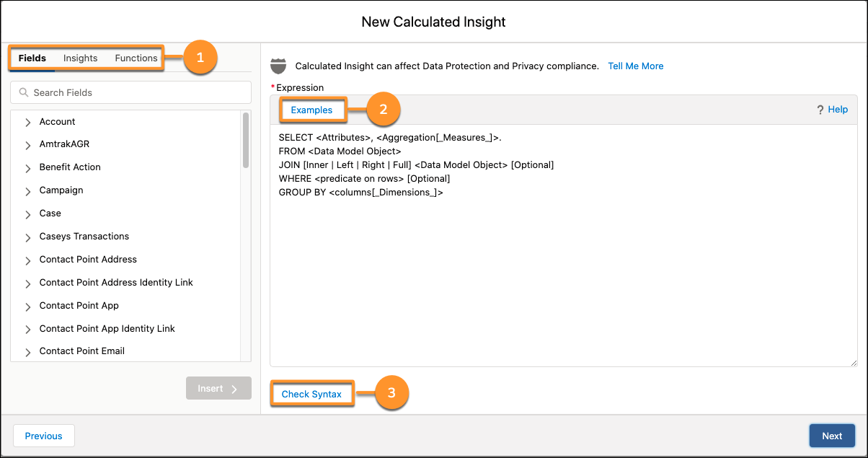Open the Examples button
This screenshot has height=458, width=868.
pos(311,110)
